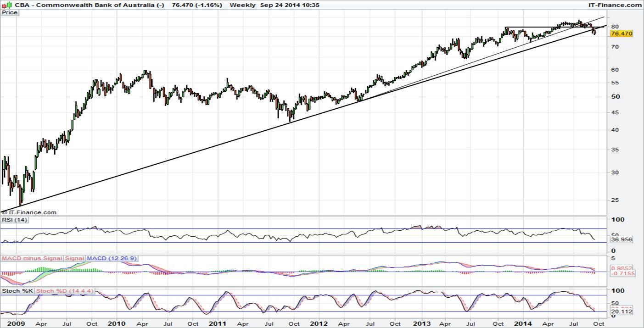The width and height of the screenshot is (644, 328).
Task: Open the MACD (12 26 9) settings label
Action: click(112, 258)
